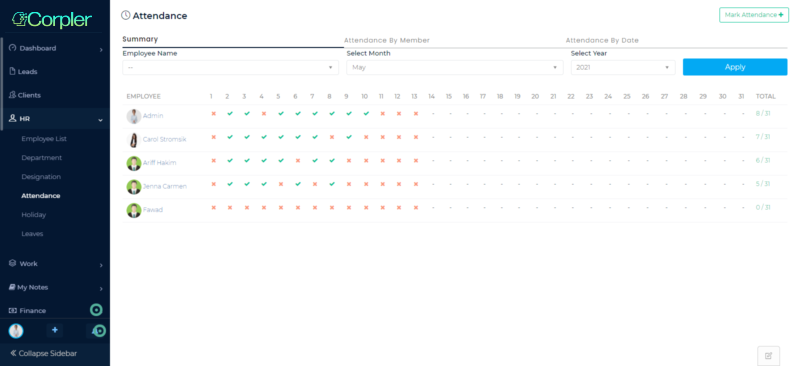Open the user avatar in sidebar footer
Viewport: 800px width, 366px height.
pyautogui.click(x=16, y=331)
